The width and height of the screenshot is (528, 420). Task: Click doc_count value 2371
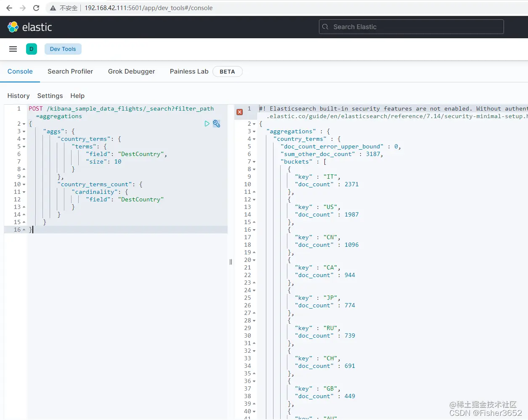tap(352, 185)
